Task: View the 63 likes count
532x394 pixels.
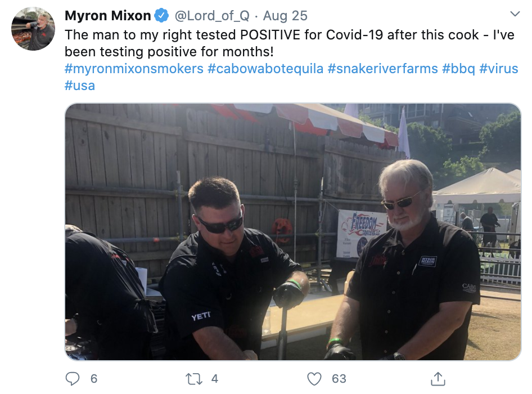Action: pyautogui.click(x=339, y=379)
